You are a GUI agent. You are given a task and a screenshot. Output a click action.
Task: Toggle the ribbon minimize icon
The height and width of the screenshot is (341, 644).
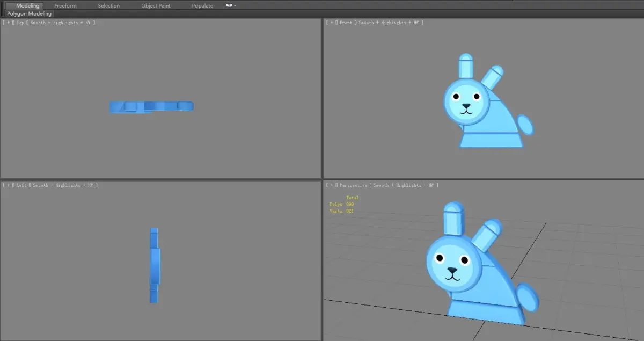point(229,5)
